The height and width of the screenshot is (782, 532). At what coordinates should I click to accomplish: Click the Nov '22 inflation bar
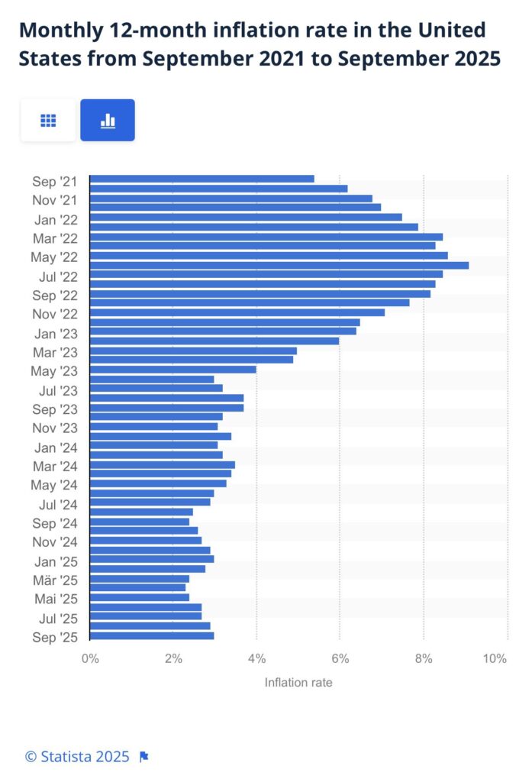coord(237,312)
